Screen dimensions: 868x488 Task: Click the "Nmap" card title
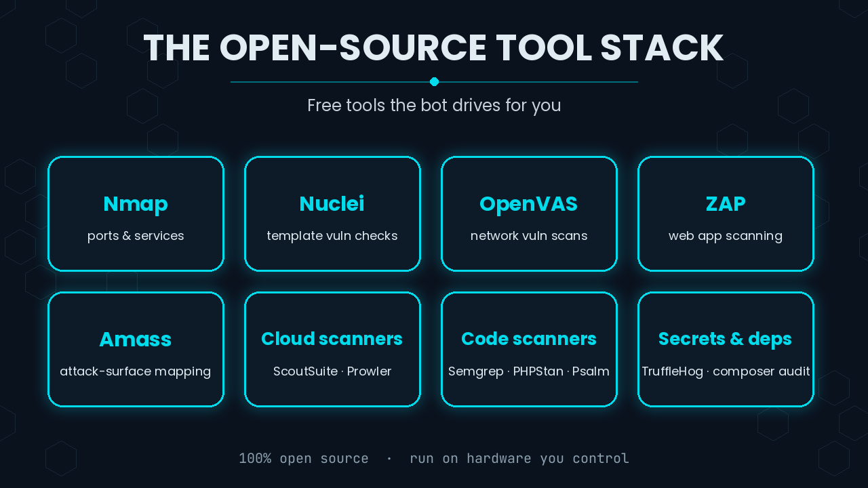[x=136, y=203]
